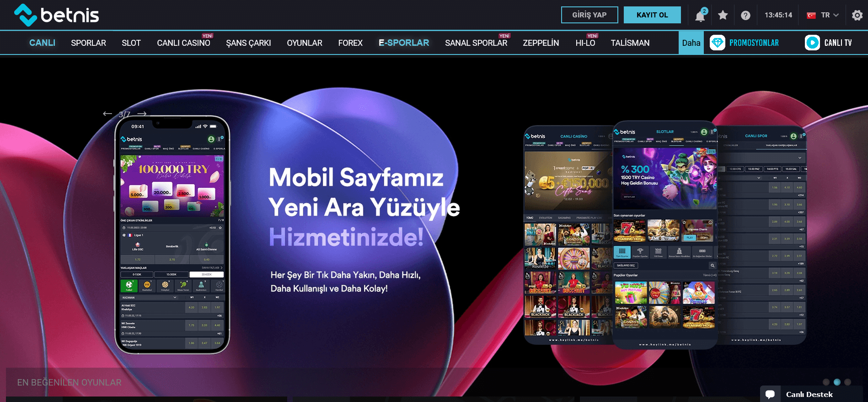Click the favorites star icon

pos(723,15)
